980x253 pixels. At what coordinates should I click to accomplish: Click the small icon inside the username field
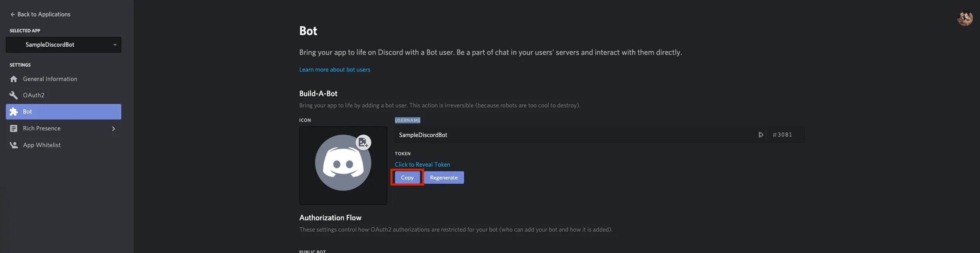click(760, 135)
